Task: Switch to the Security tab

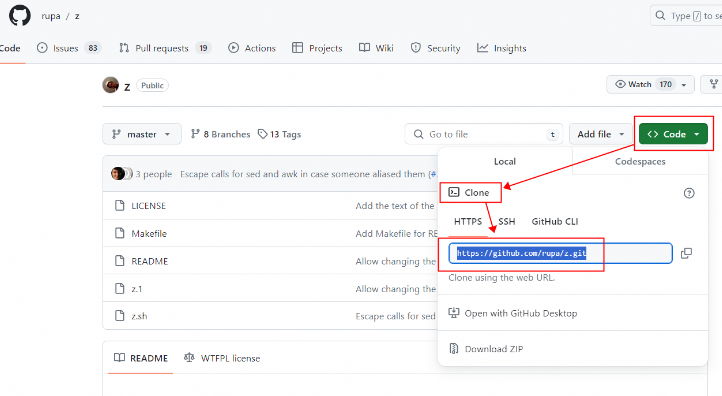Action: click(x=436, y=48)
